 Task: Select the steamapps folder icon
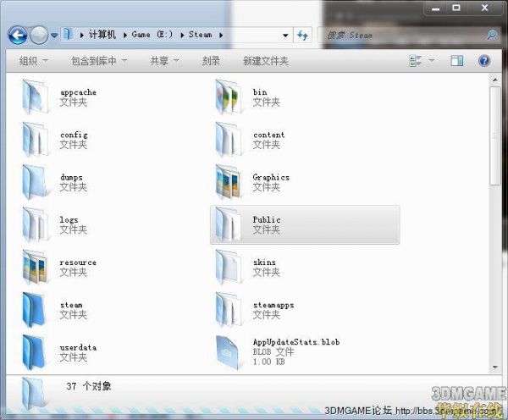pos(228,309)
